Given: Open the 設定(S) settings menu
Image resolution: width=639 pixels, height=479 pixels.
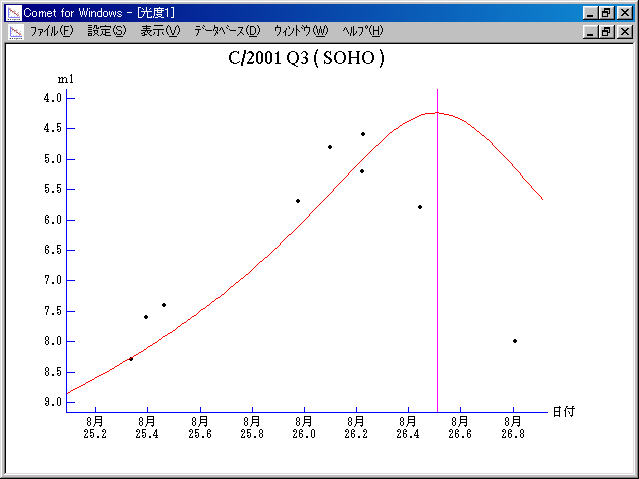Looking at the screenshot, I should 107,31.
